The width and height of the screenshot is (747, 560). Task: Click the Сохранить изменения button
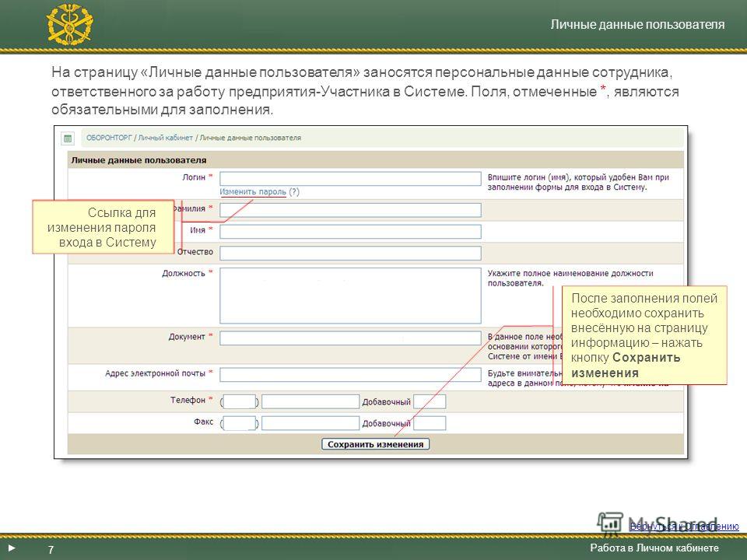coord(375,444)
